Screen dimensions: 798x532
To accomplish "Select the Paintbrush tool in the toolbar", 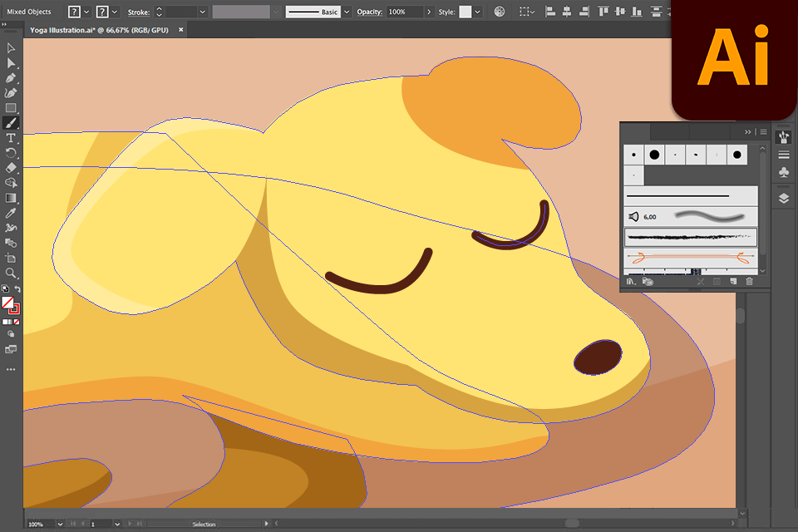I will (x=11, y=123).
